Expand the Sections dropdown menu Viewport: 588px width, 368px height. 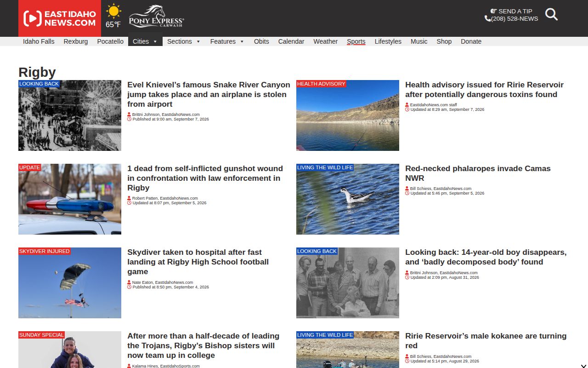click(184, 41)
